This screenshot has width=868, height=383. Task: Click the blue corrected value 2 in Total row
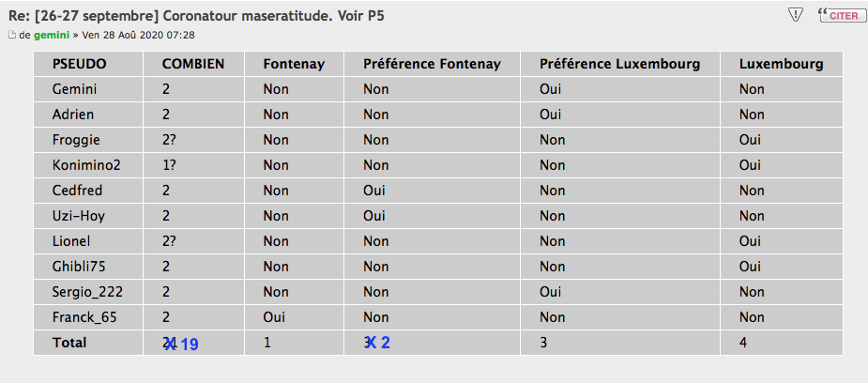coord(384,343)
